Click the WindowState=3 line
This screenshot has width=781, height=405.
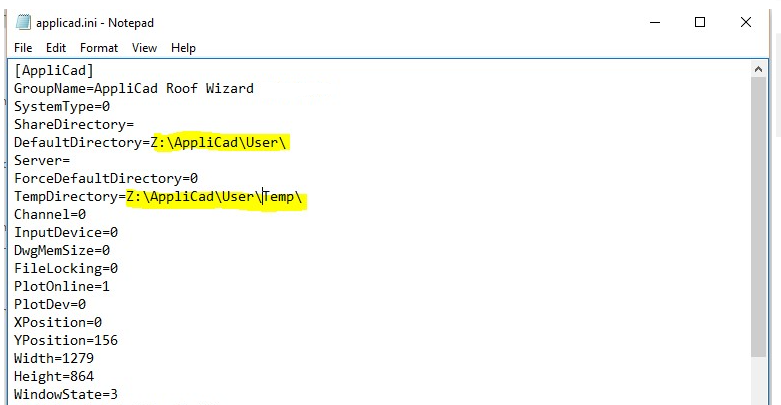click(x=66, y=394)
